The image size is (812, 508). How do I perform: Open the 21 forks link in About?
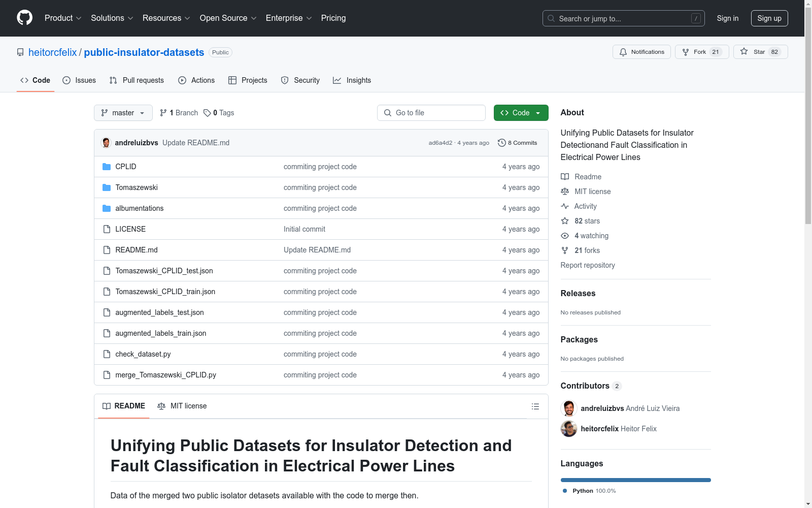[x=581, y=250]
